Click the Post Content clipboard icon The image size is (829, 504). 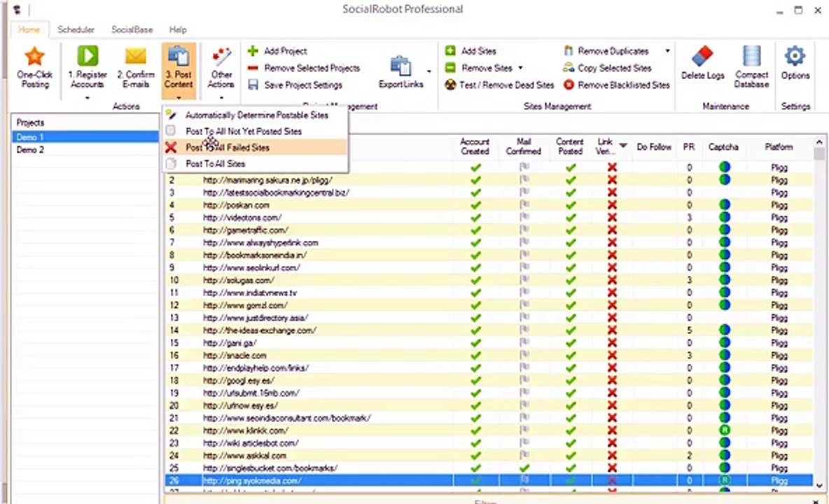click(x=179, y=55)
